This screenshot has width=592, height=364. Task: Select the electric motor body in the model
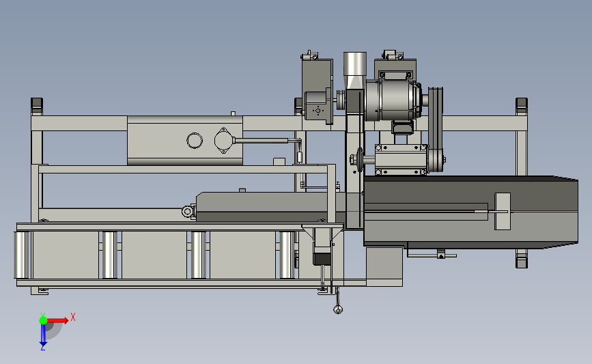(x=393, y=100)
